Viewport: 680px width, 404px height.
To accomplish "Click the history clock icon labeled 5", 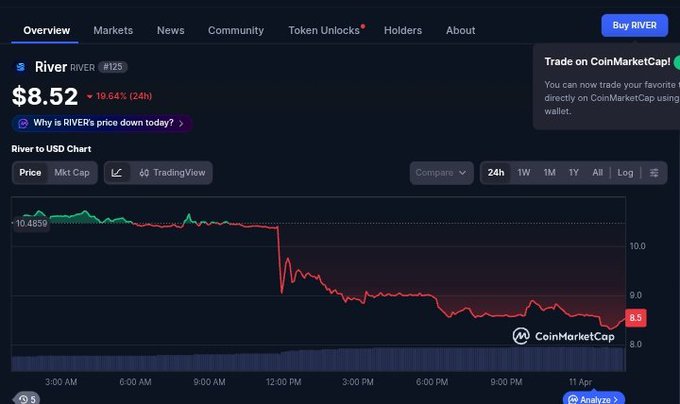I will (26, 399).
